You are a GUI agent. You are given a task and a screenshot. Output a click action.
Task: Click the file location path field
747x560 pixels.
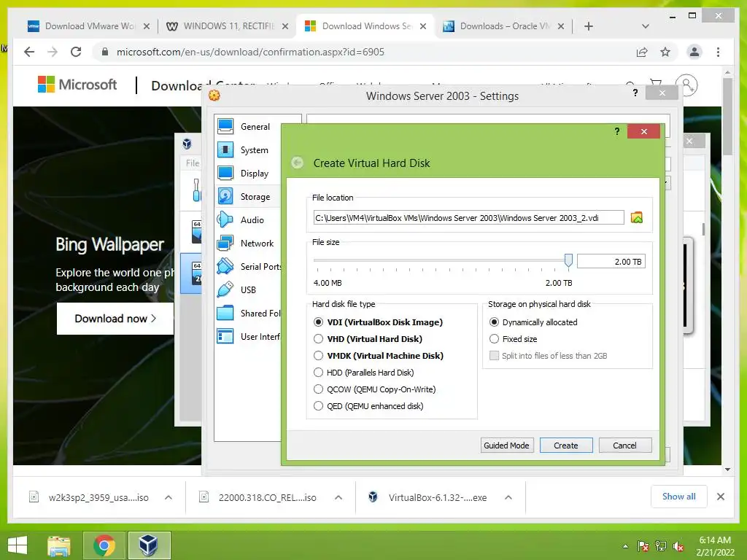coord(469,217)
